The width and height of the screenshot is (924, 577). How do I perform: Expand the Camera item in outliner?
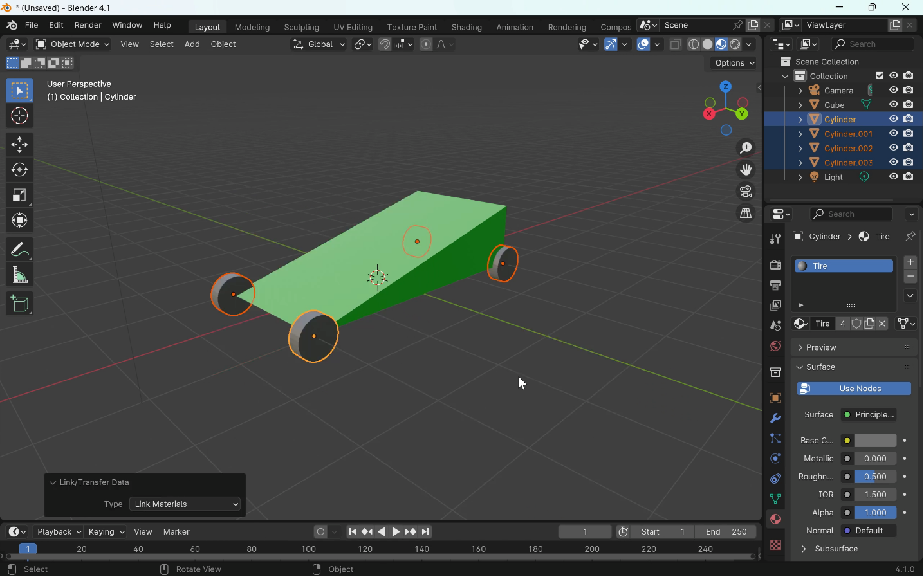coord(800,91)
